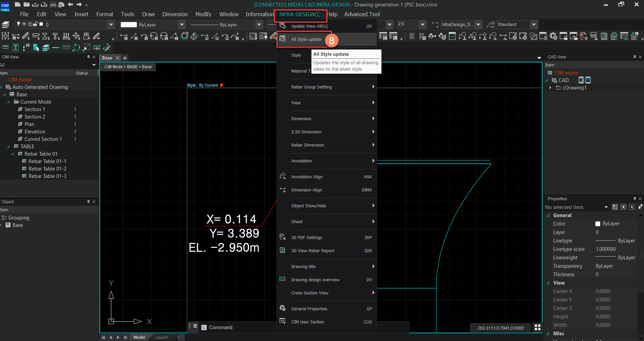Click the first-sheet navigation arrow at bottom
The width and height of the screenshot is (644, 341).
104,337
